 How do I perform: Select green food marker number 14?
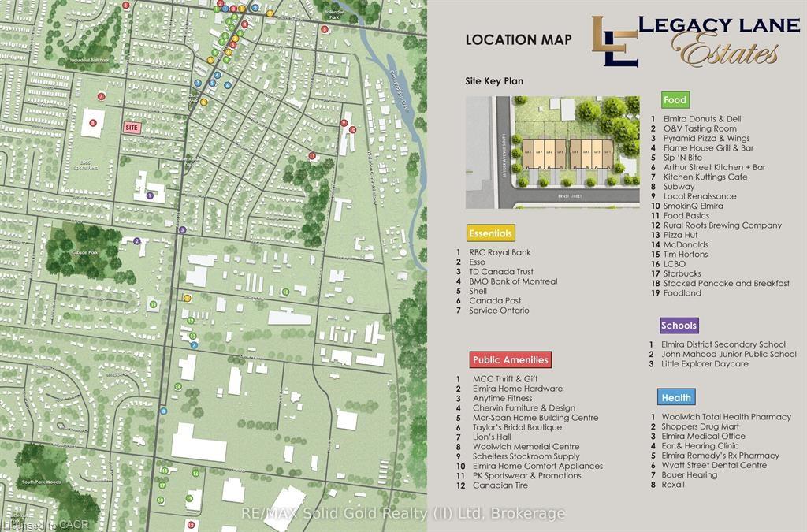[x=178, y=386]
